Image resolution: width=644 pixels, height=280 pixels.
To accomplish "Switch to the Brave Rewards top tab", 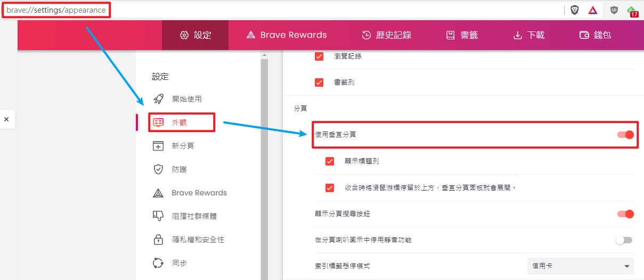I will click(287, 35).
